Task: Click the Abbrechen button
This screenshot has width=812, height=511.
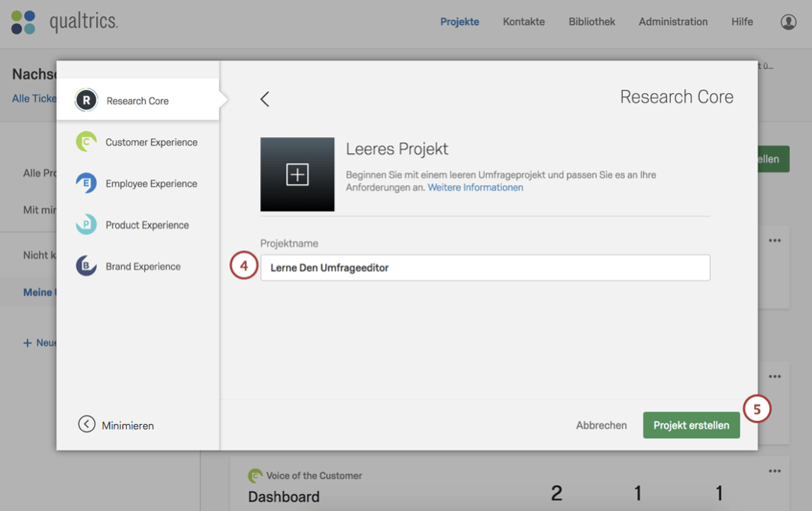Action: point(601,425)
